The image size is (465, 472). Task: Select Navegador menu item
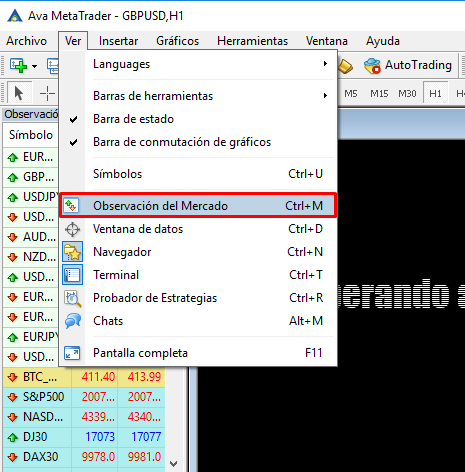[x=198, y=252]
